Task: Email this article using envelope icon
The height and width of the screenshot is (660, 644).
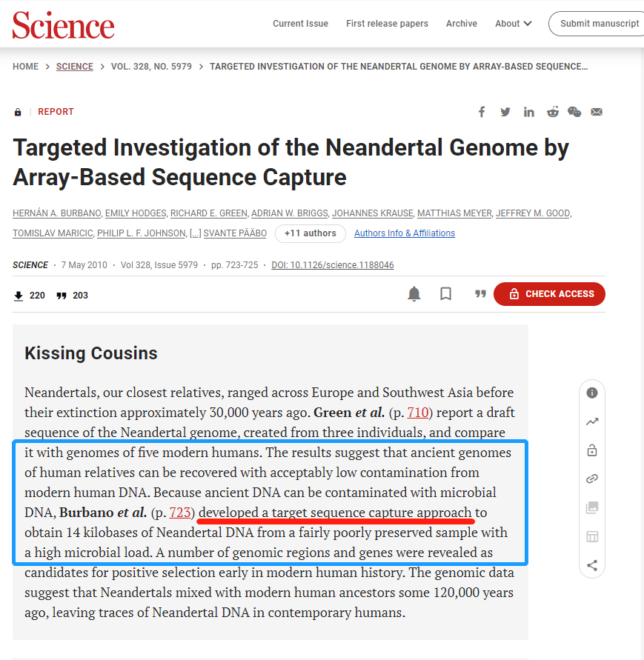Action: (597, 112)
